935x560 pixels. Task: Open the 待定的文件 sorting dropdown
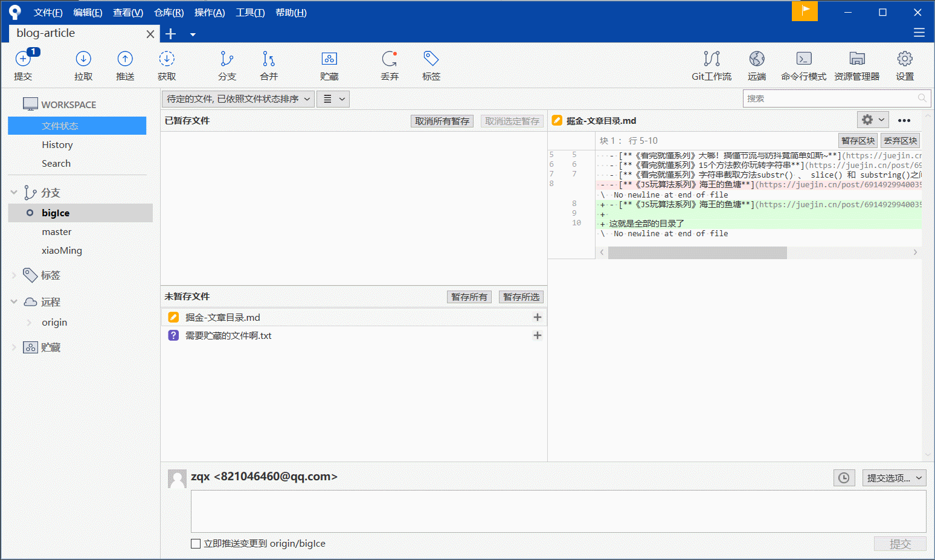[238, 99]
